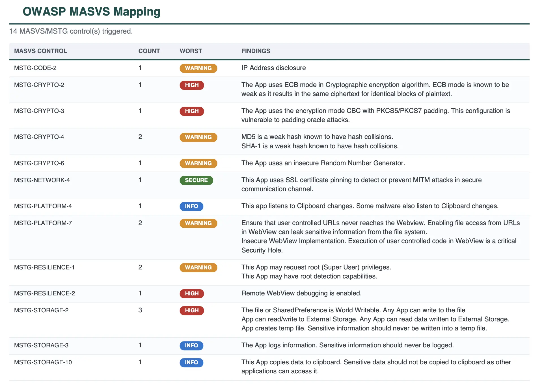Click the 'may request root' finding line
The image size is (544, 392).
pos(316,267)
